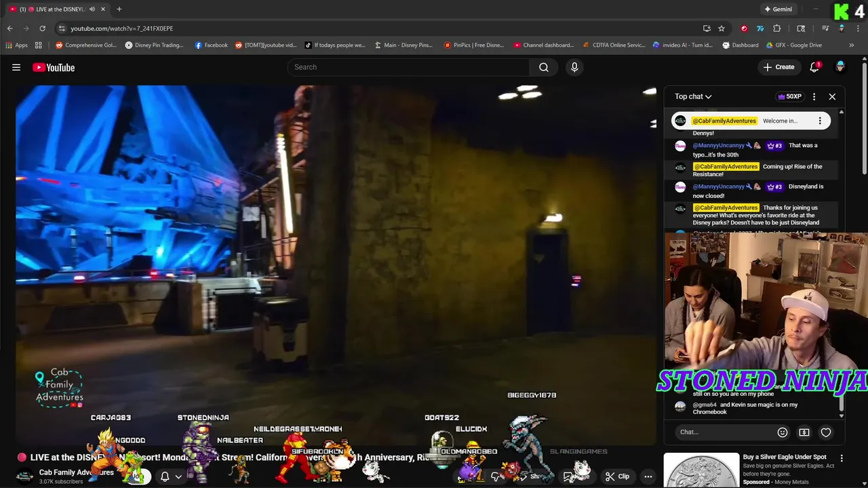Open Chrome three-dot menu
The image size is (868, 488).
pos(858,28)
